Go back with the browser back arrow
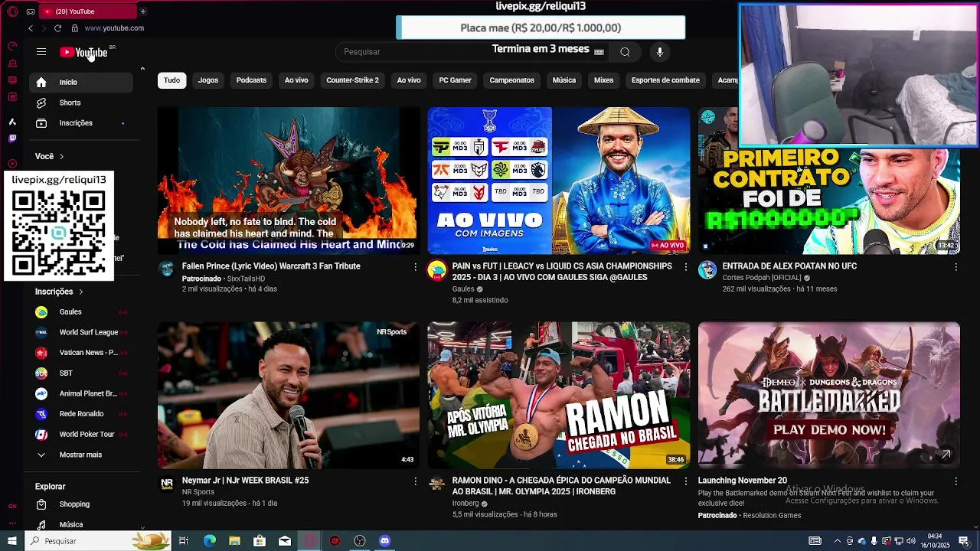980x551 pixels. point(31,28)
